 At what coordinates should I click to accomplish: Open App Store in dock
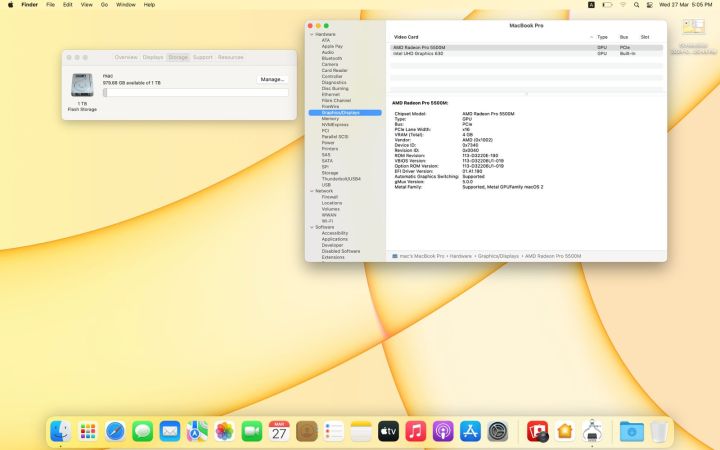click(x=471, y=431)
